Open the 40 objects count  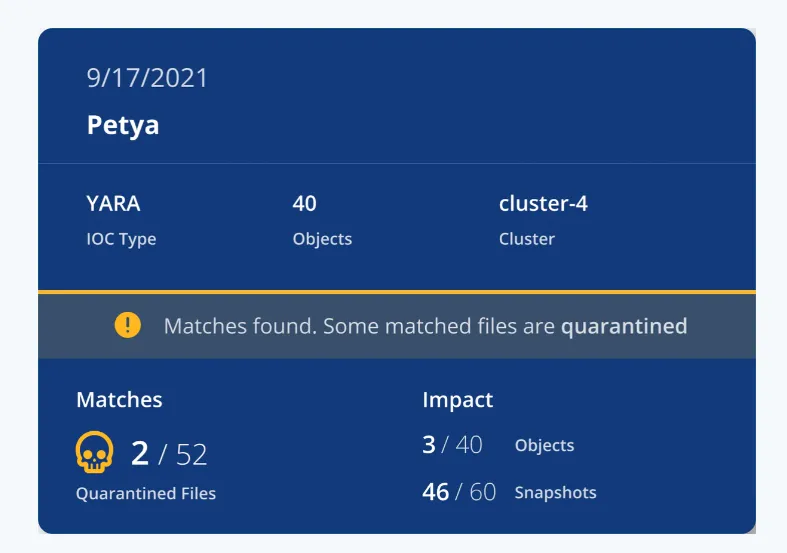[x=304, y=204]
